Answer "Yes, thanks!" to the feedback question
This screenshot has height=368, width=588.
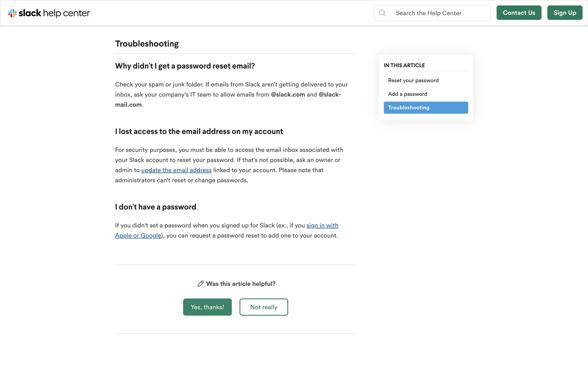tap(207, 307)
